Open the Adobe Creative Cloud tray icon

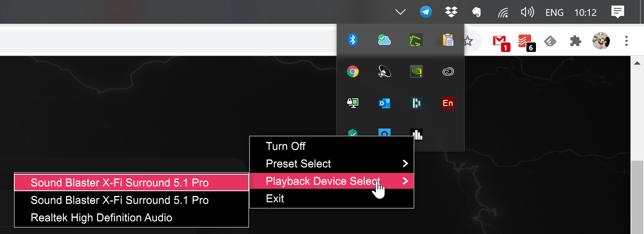(448, 71)
